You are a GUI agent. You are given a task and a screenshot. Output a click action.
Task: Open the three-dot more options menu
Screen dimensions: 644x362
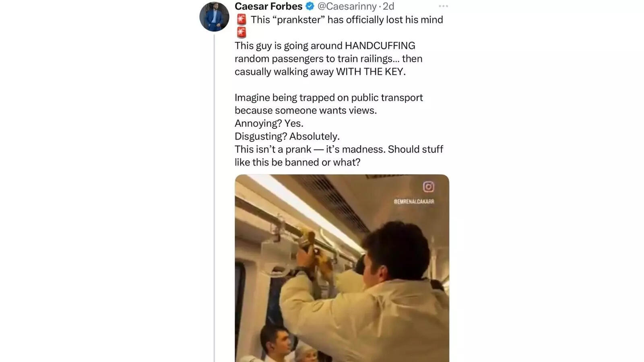pos(443,6)
